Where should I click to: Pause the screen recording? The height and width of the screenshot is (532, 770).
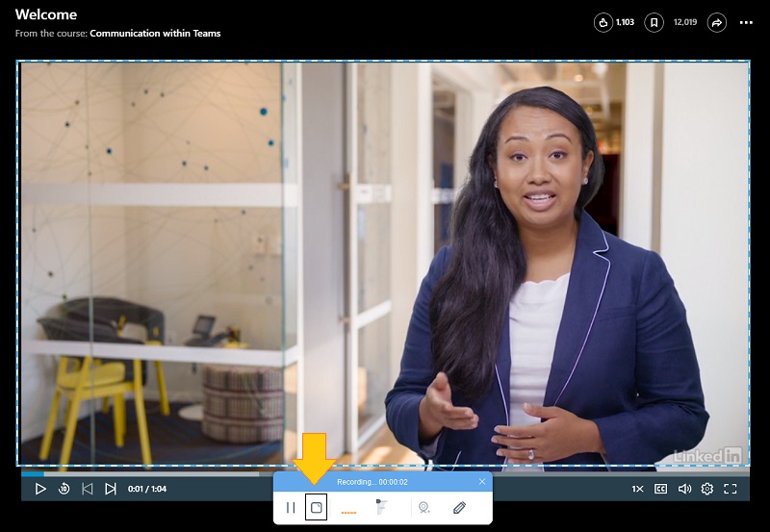pos(291,507)
